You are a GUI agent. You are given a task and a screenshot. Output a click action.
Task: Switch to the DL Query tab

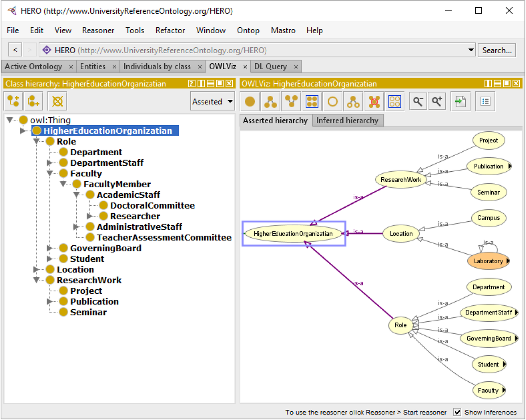tap(271, 66)
